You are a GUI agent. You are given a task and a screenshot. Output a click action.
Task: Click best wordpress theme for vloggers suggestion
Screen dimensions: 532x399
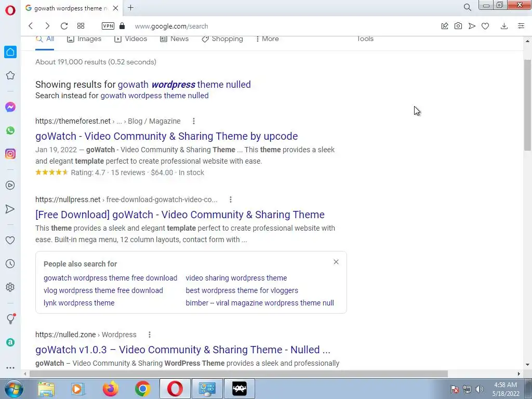[242, 290]
